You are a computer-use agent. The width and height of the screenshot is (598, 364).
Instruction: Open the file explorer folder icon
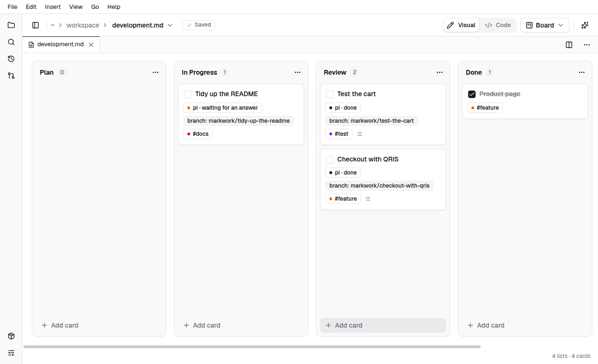click(11, 25)
